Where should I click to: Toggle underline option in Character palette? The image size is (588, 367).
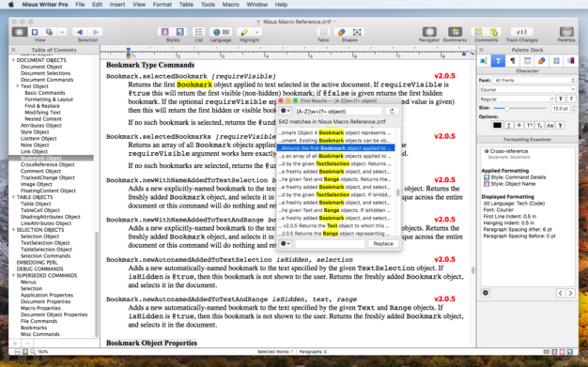[x=508, y=125]
